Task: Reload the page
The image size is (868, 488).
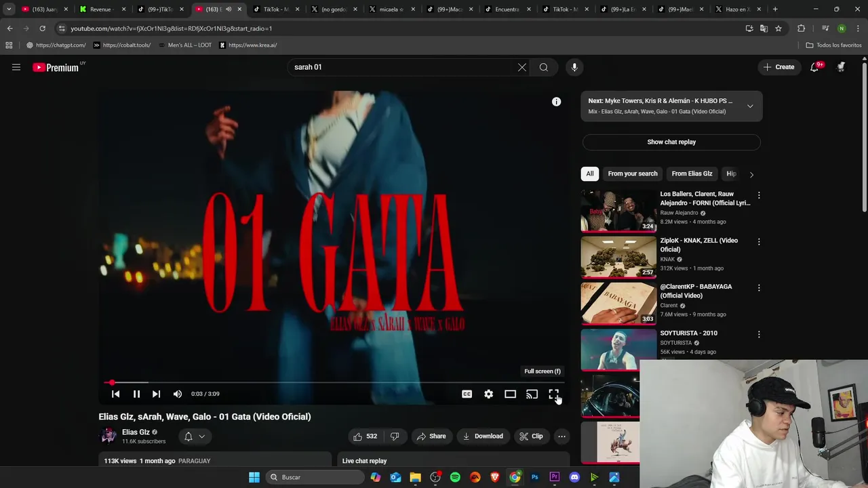Action: 42,28
